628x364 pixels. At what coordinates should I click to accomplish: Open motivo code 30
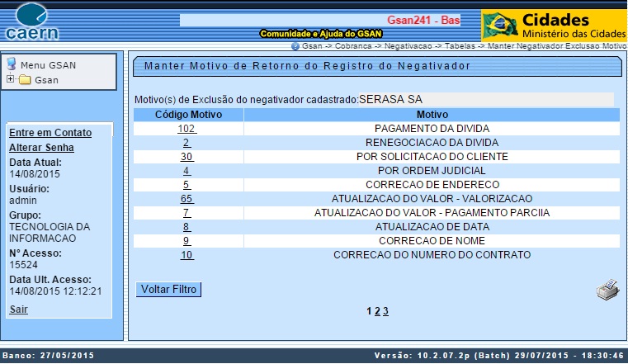(187, 157)
